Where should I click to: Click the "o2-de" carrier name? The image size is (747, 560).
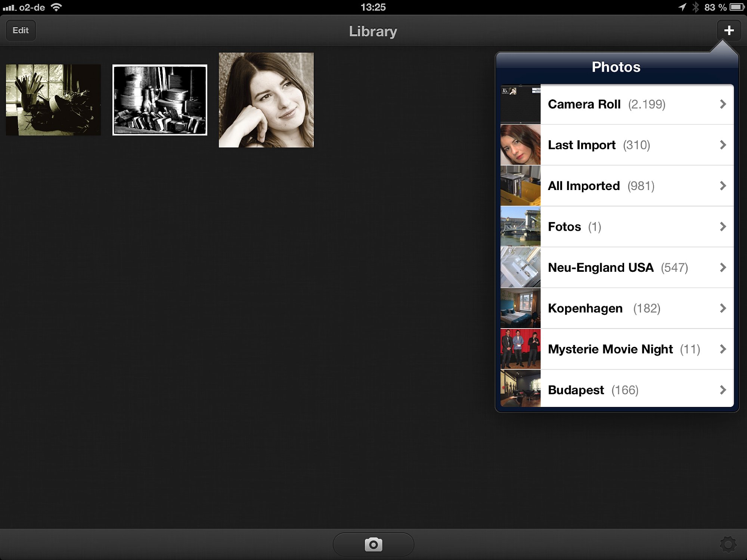pyautogui.click(x=32, y=7)
